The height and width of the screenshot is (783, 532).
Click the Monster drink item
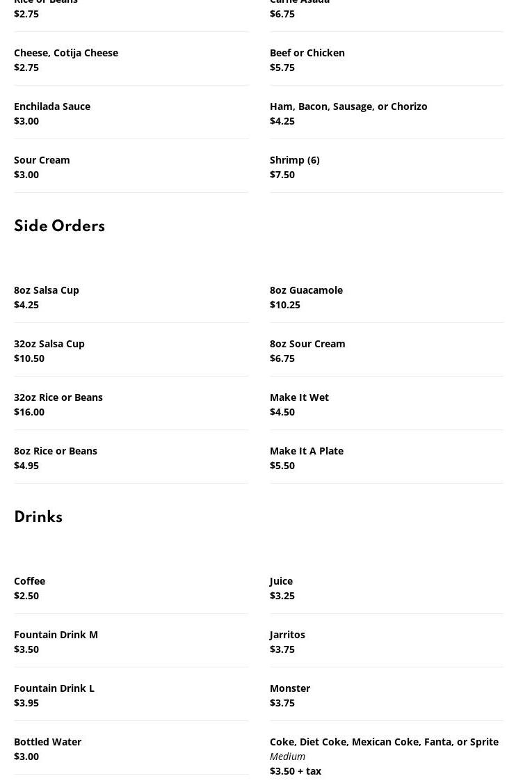290,688
